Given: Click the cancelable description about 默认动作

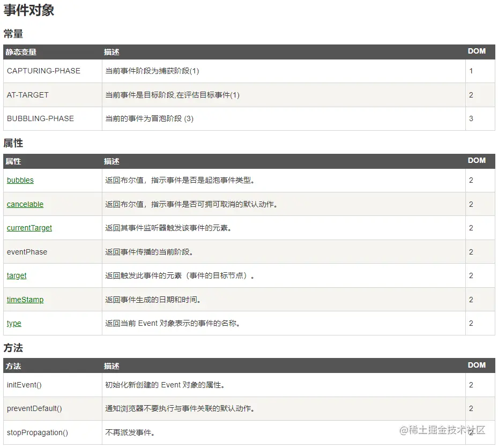Looking at the screenshot, I should (191, 204).
